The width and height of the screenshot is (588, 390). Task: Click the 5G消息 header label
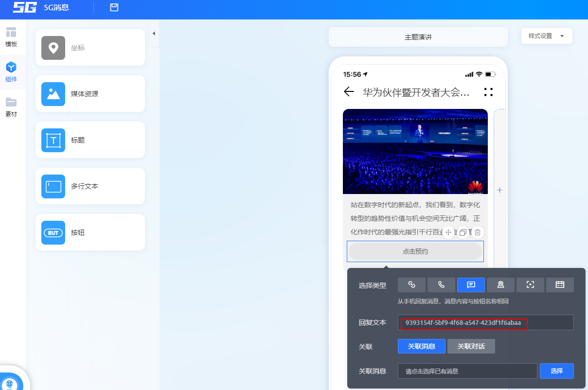pos(56,7)
